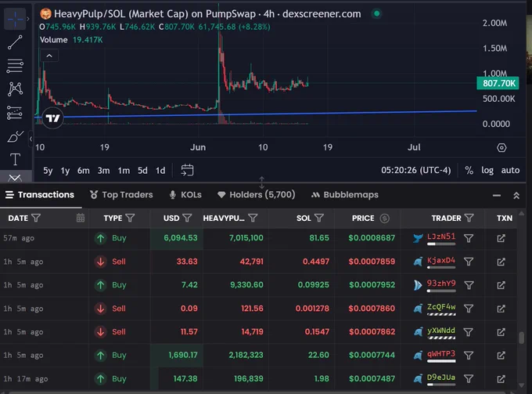The image size is (532, 394).
Task: Filter transactions by USD amount
Action: click(x=187, y=218)
